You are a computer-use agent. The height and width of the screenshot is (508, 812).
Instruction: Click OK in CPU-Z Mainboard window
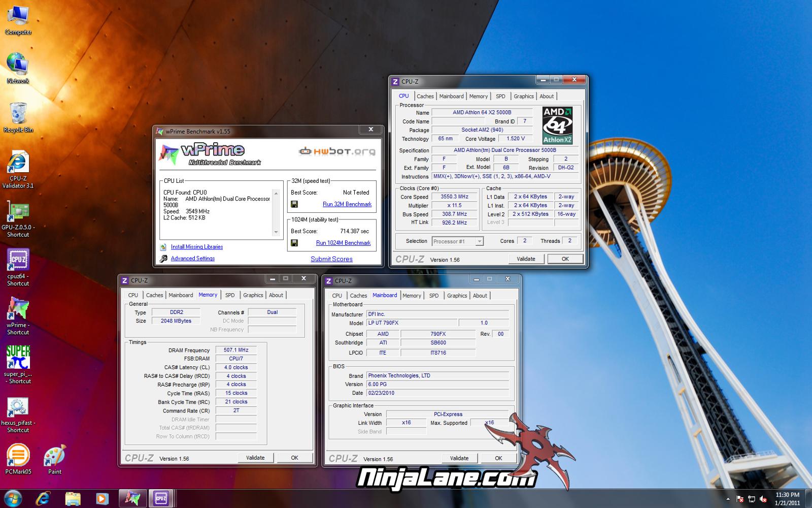[x=498, y=458]
